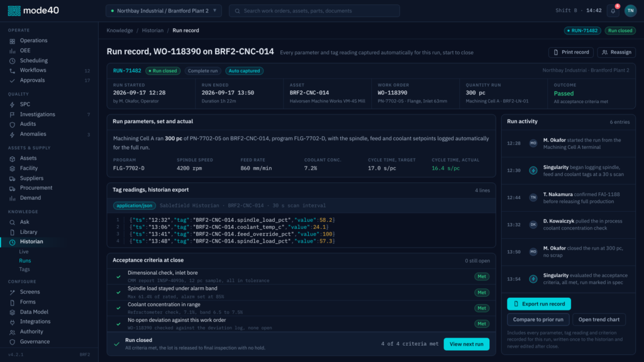644x362 pixels.
Task: Click the Authority people icon
Action: tap(13, 332)
